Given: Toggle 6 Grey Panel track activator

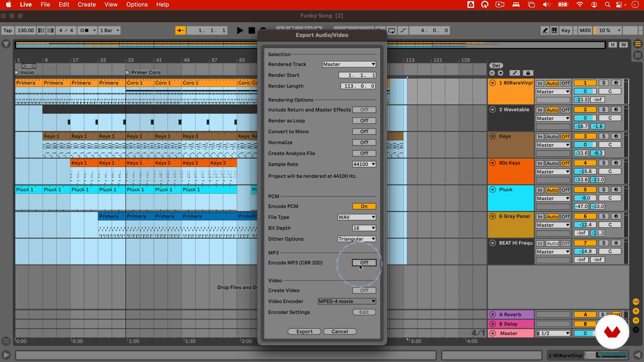Looking at the screenshot, I should 585,216.
